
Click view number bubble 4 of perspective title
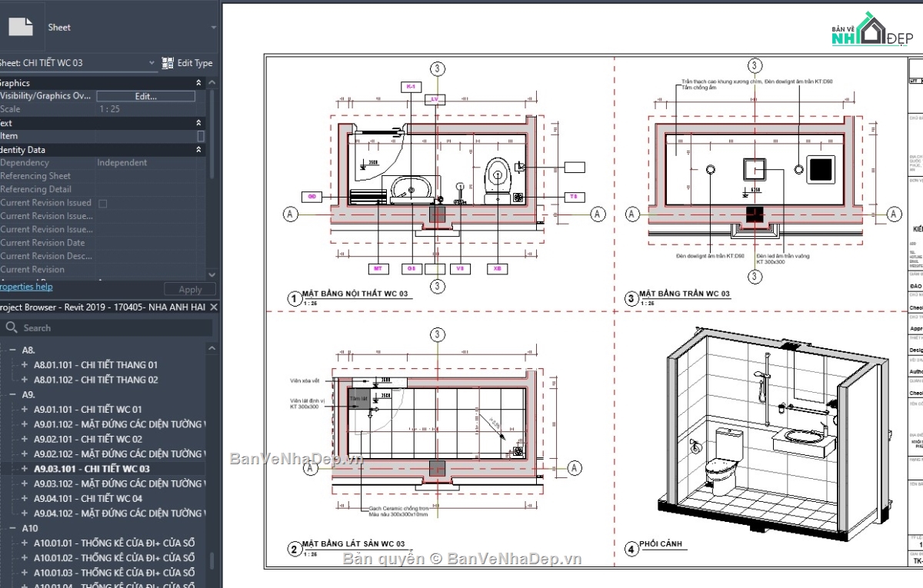coord(631,549)
